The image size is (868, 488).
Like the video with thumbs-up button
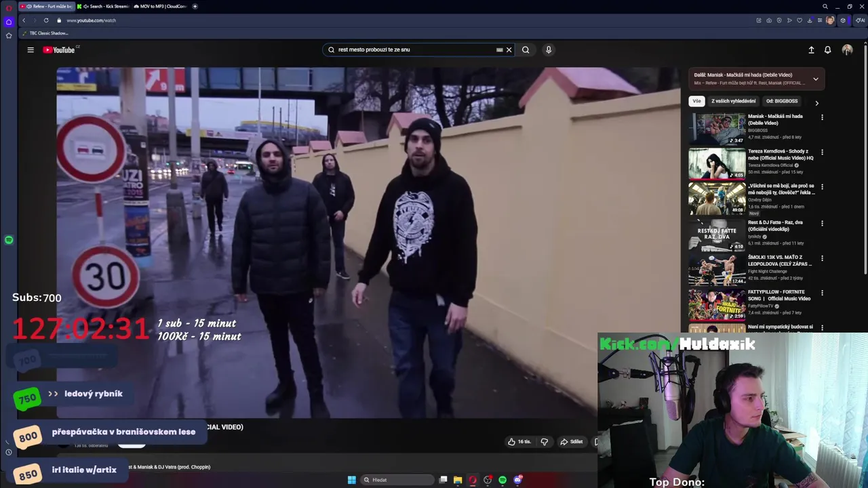[x=519, y=442]
